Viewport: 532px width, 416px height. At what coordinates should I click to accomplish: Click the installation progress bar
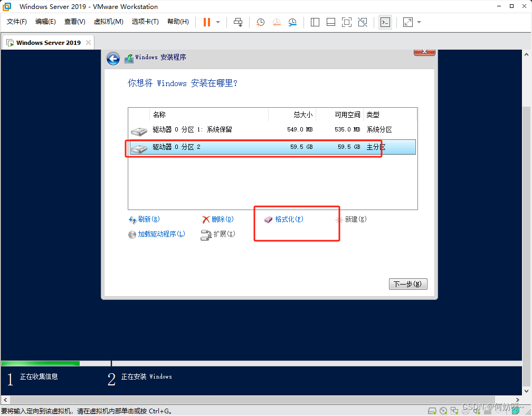click(261, 363)
